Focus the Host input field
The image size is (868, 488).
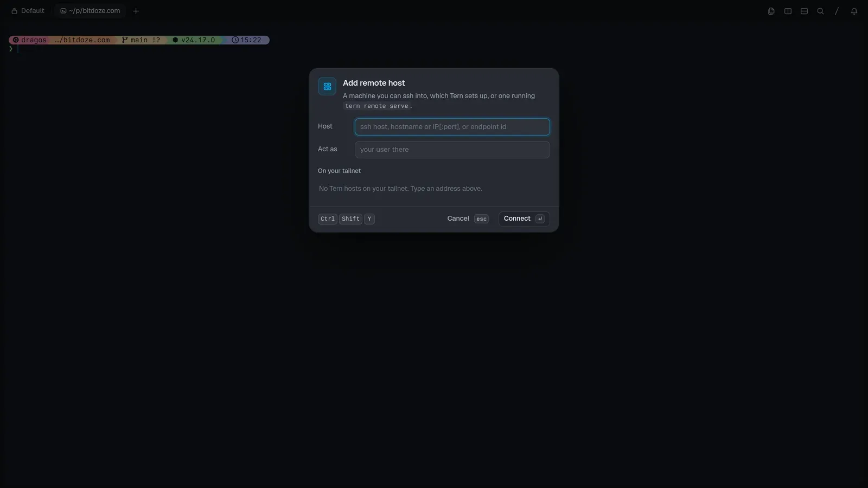click(452, 127)
